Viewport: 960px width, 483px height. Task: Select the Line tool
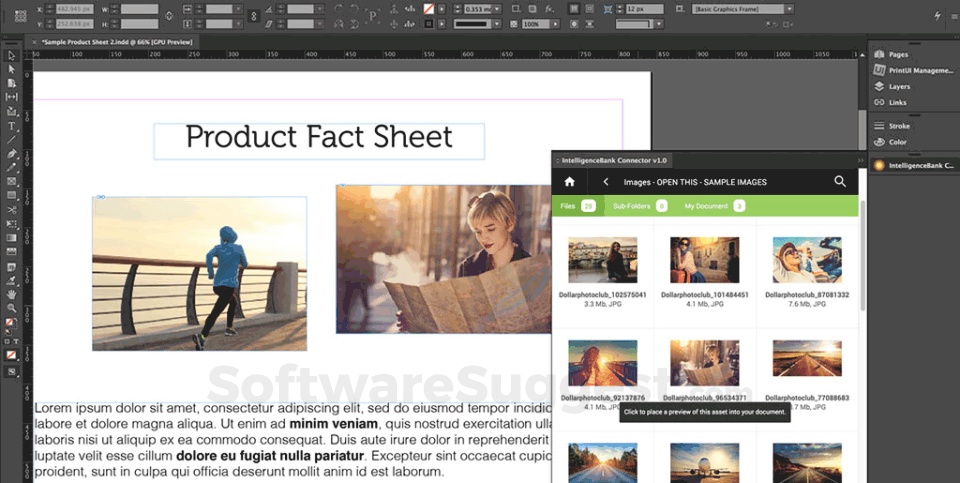[12, 140]
